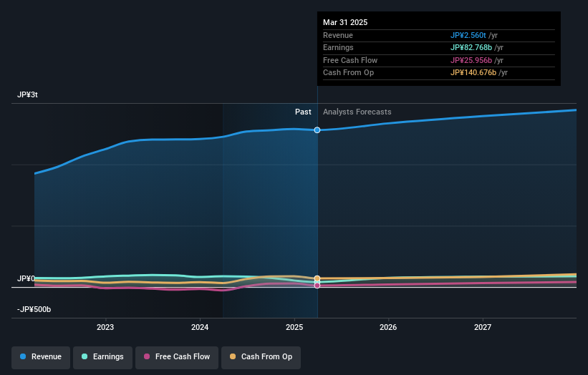Image resolution: width=588 pixels, height=375 pixels.
Task: Toggle the Earnings legend button
Action: [x=102, y=357]
